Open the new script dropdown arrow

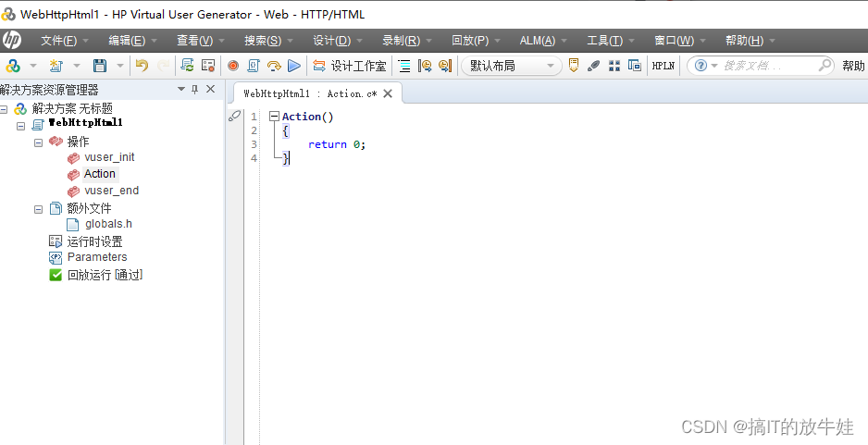click(x=77, y=66)
